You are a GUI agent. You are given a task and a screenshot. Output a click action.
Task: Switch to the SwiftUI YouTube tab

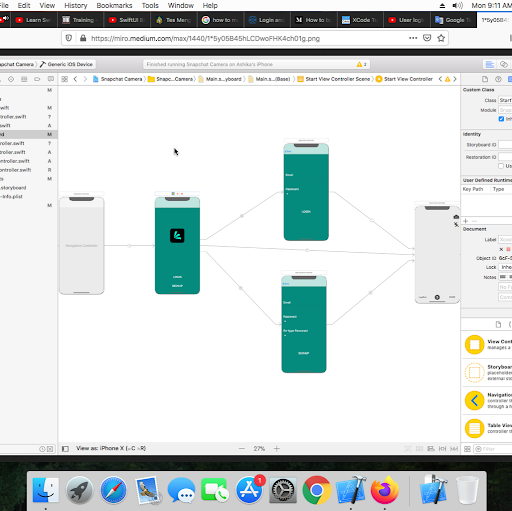point(127,20)
